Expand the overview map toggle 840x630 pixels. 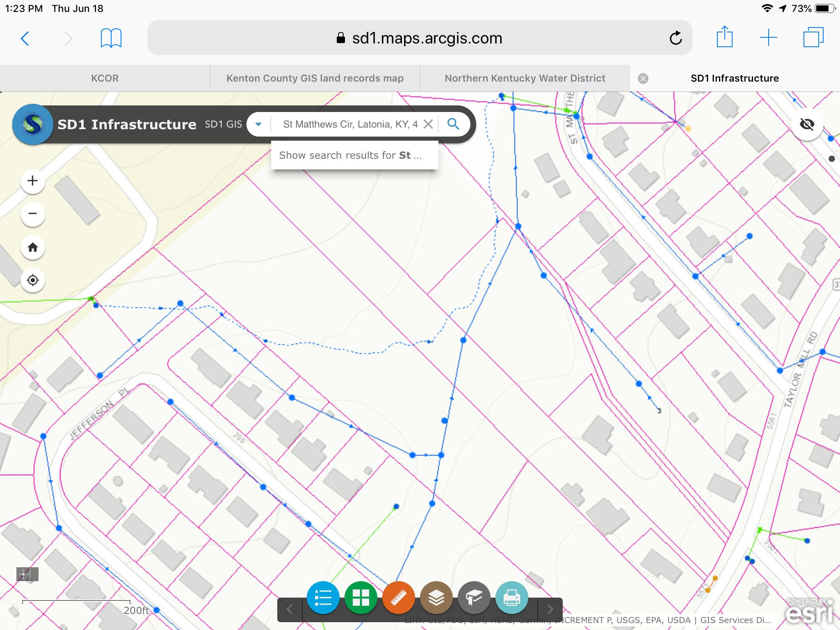click(x=27, y=575)
